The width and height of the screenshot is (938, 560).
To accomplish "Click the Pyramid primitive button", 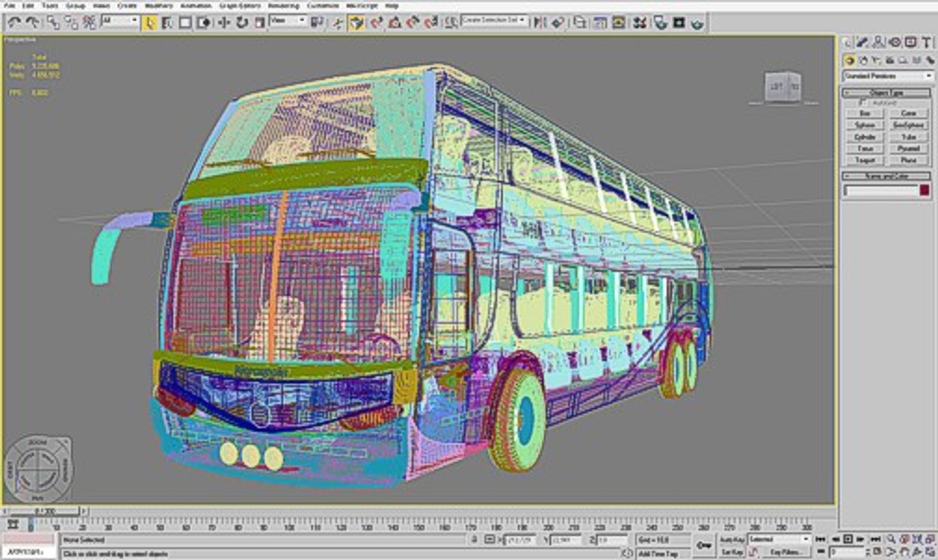I will [908, 149].
